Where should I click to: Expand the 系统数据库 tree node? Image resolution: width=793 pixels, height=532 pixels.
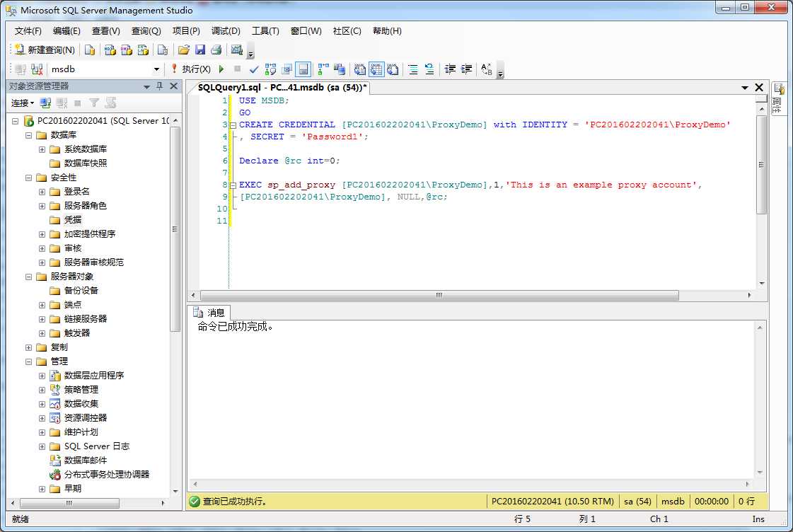[42, 150]
